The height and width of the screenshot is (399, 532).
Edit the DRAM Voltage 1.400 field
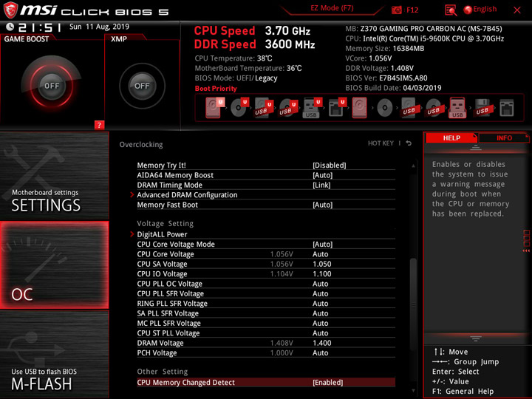pyautogui.click(x=322, y=343)
